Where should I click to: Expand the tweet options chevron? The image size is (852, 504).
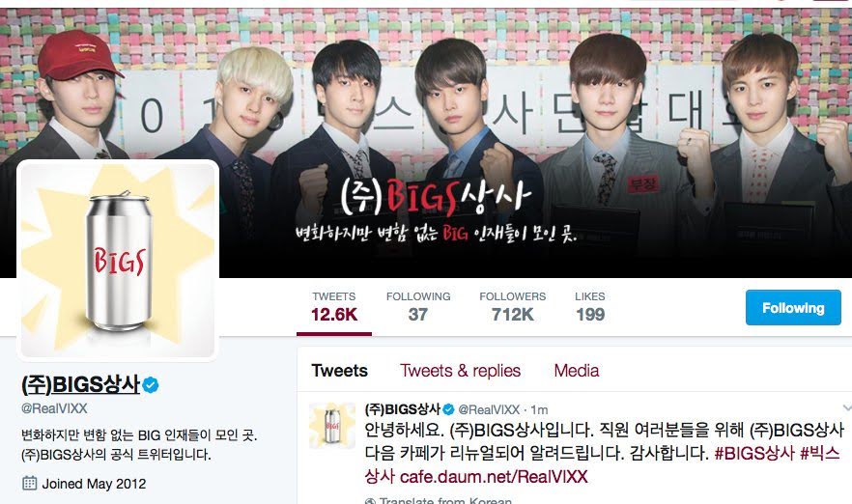click(846, 407)
